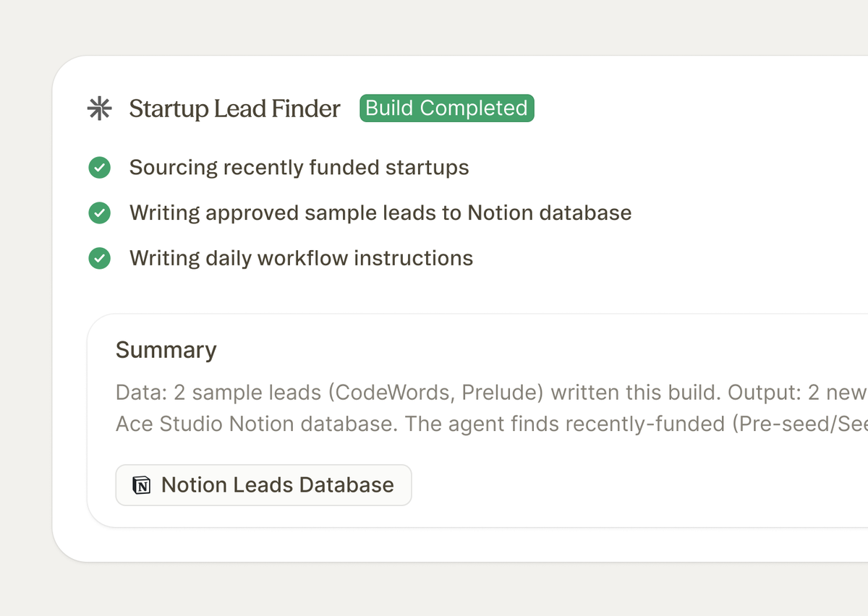Image resolution: width=868 pixels, height=616 pixels.
Task: Click the checkmark next to Writing approved sample leads
Action: tap(99, 213)
